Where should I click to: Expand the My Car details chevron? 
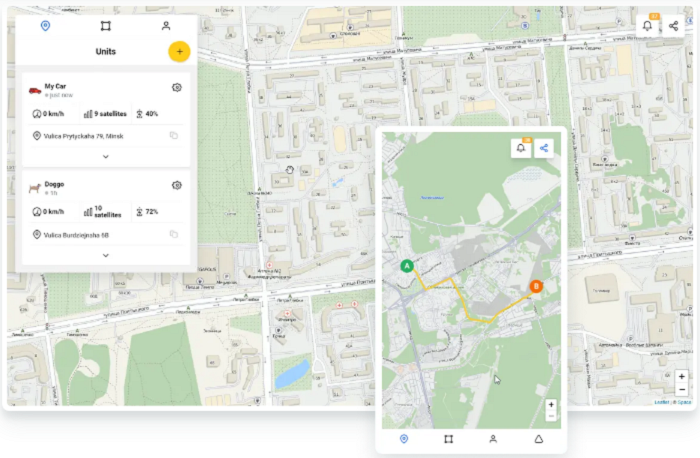pos(106,156)
